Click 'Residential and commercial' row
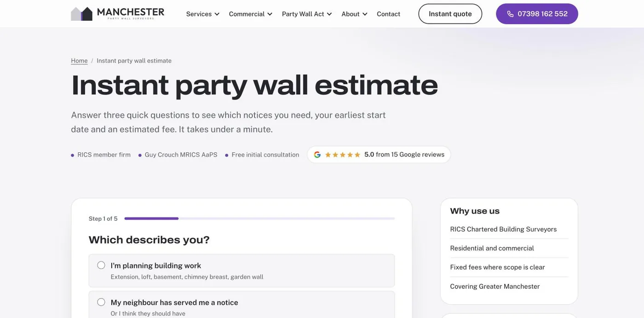The height and width of the screenshot is (318, 644). point(509,248)
